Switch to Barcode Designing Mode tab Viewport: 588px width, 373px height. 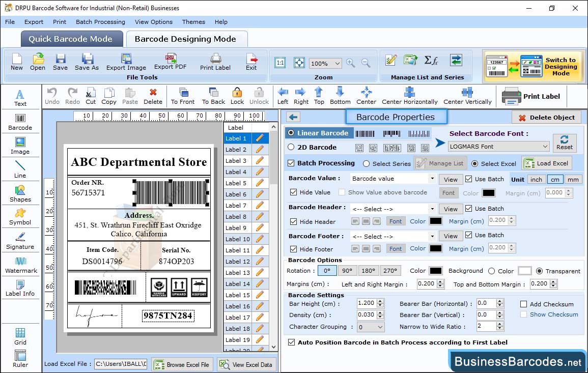(187, 39)
